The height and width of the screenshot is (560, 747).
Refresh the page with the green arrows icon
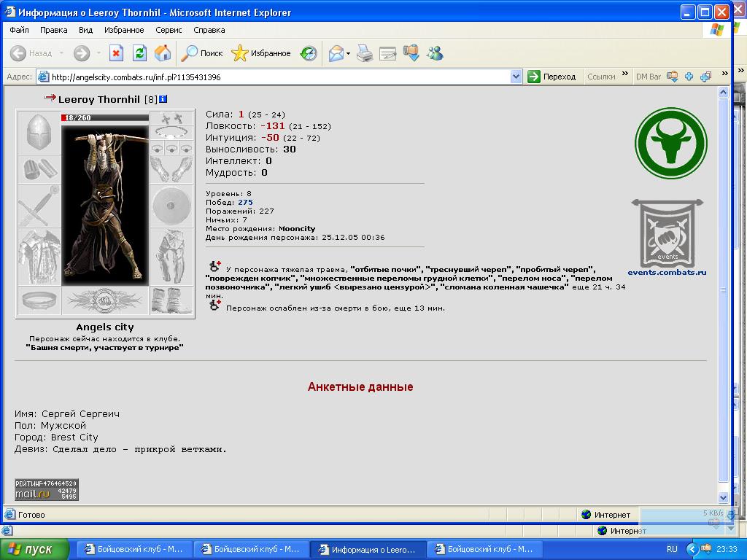click(x=139, y=52)
